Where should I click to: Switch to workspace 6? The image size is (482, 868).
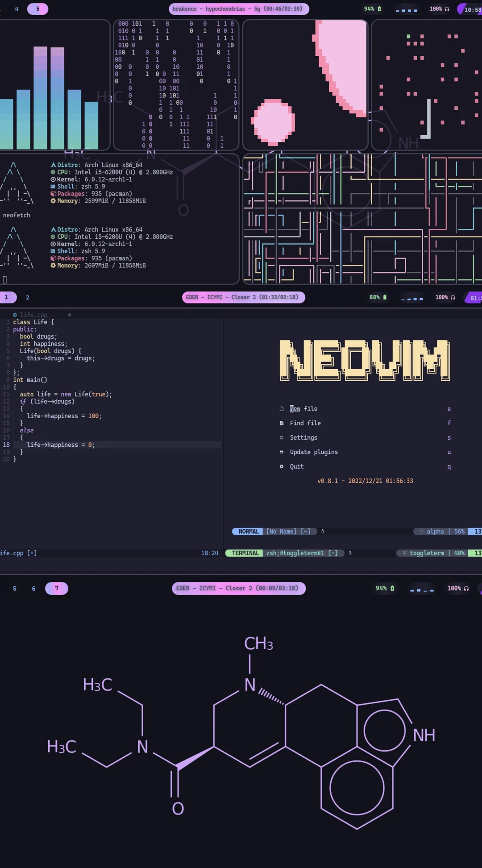pyautogui.click(x=33, y=588)
